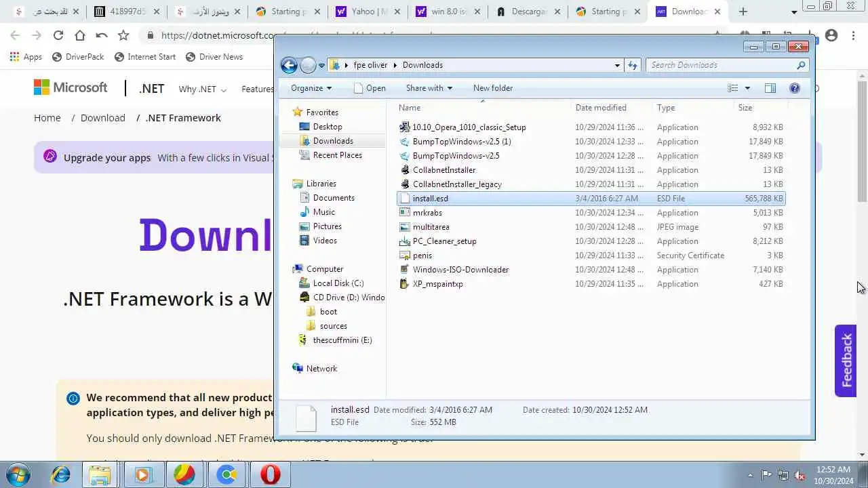Open the Internet Start bookmark
The image size is (868, 488).
click(144, 57)
